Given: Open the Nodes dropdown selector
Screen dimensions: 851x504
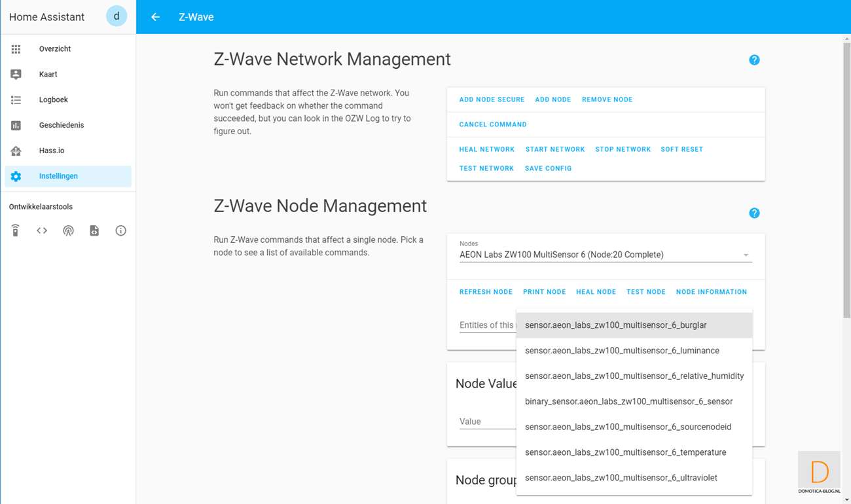Looking at the screenshot, I should (606, 251).
